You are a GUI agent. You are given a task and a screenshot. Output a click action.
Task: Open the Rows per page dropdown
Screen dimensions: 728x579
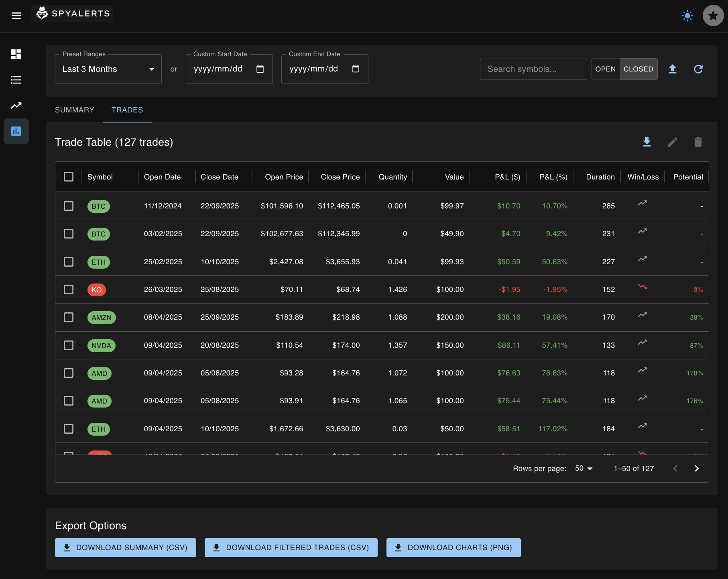pos(583,468)
